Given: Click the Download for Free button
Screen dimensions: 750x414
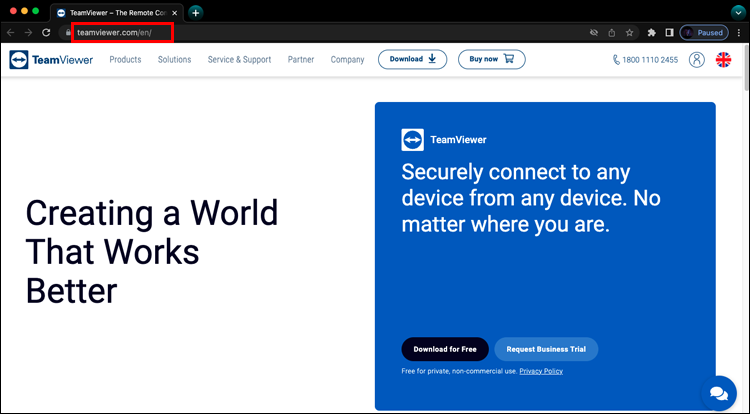Looking at the screenshot, I should 445,349.
